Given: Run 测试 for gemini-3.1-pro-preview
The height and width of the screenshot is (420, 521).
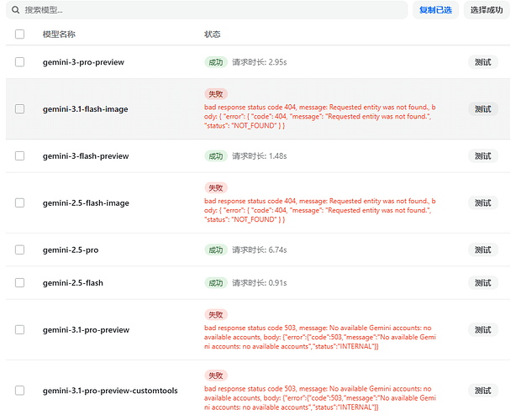Looking at the screenshot, I should 483,329.
